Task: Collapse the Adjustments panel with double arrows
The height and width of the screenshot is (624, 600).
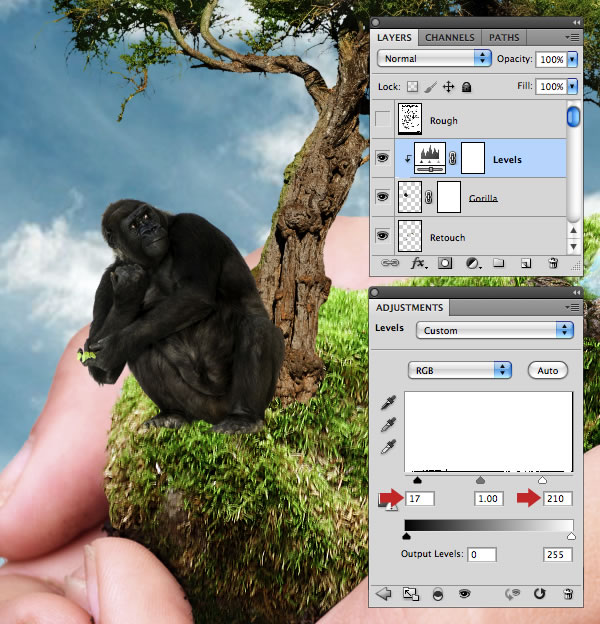Action: 576,292
